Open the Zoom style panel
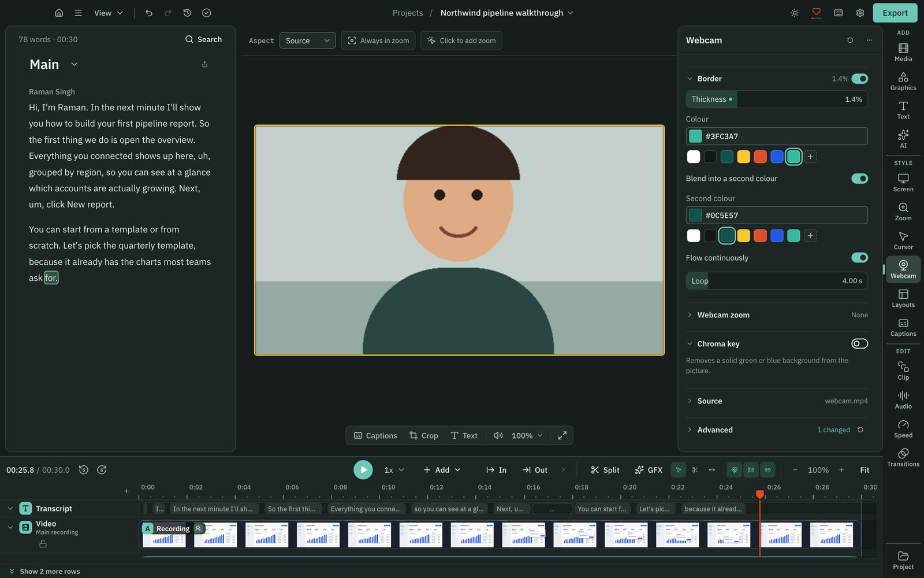924x578 pixels. click(x=903, y=212)
